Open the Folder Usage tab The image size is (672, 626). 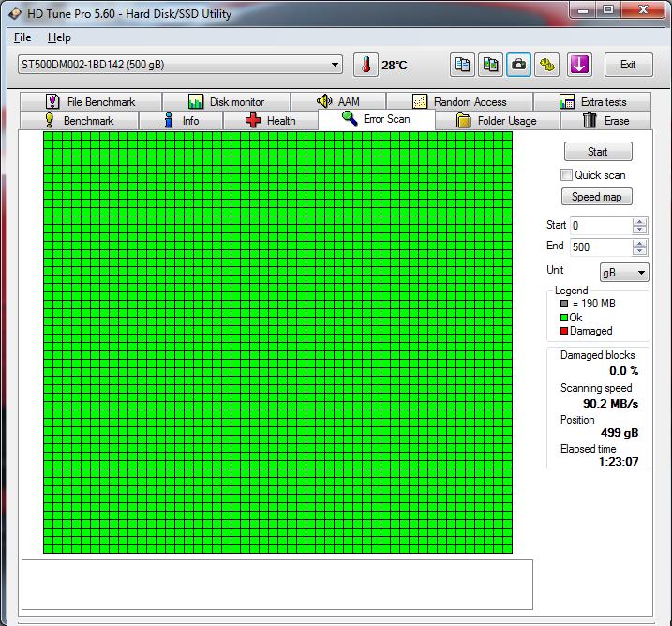coord(497,121)
